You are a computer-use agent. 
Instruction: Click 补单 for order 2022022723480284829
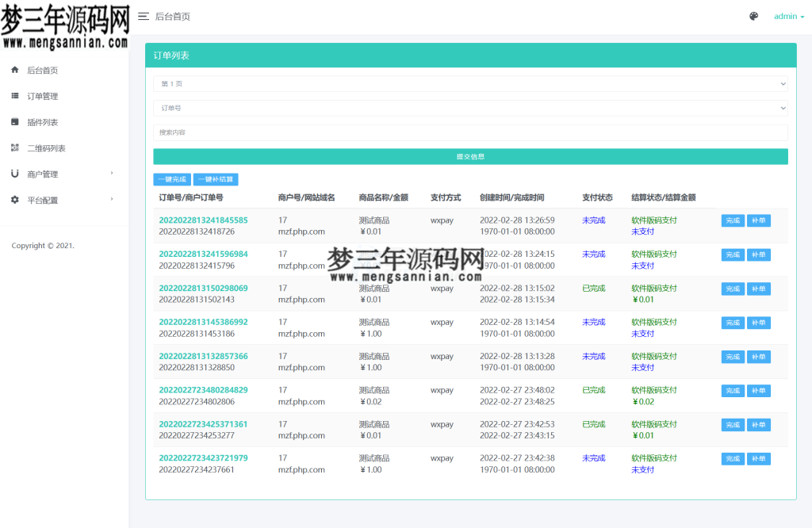[759, 391]
